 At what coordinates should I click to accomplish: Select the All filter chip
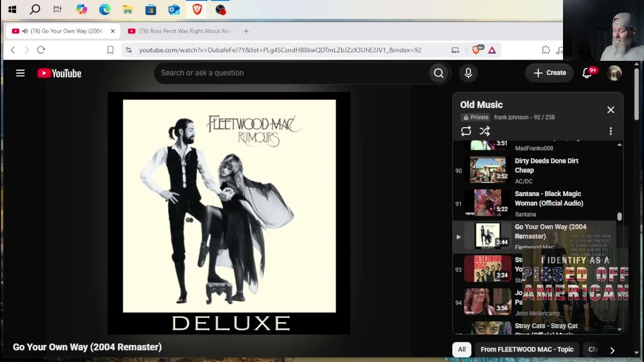coord(462,349)
